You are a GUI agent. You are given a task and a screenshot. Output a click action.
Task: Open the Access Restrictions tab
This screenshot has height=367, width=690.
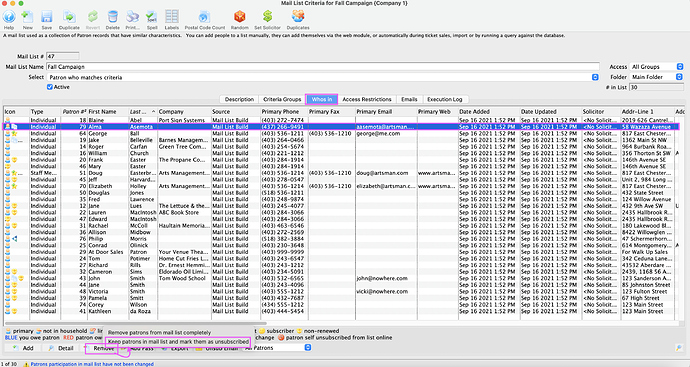(367, 99)
